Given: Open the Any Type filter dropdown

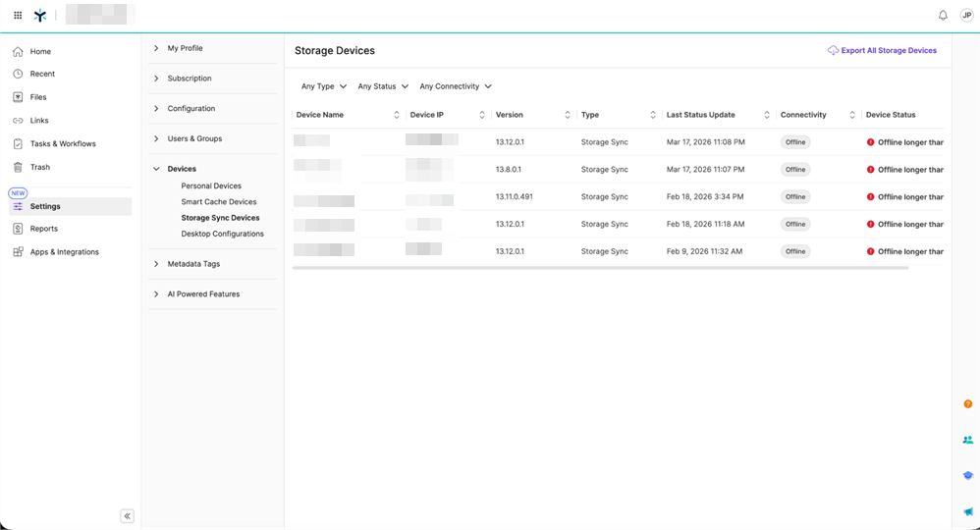Looking at the screenshot, I should coord(324,86).
